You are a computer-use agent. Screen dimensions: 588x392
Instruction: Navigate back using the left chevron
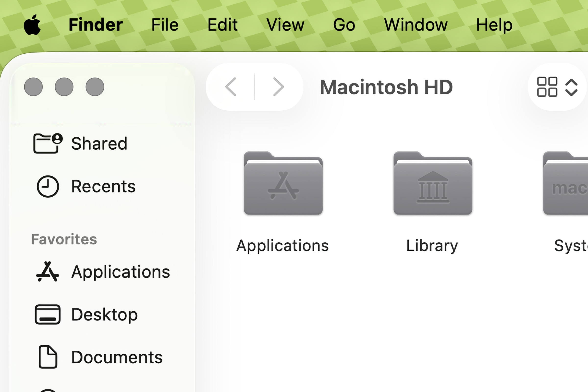coord(231,87)
